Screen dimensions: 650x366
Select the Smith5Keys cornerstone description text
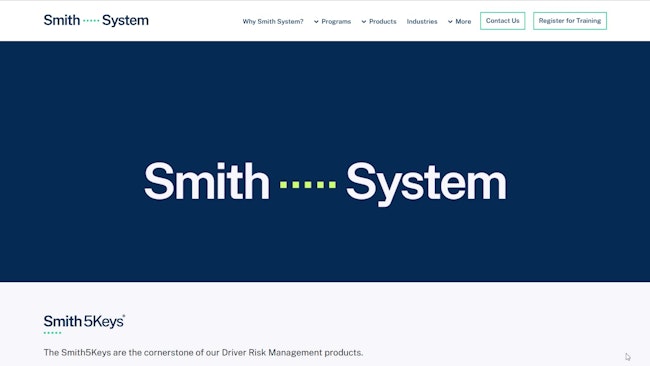203,353
